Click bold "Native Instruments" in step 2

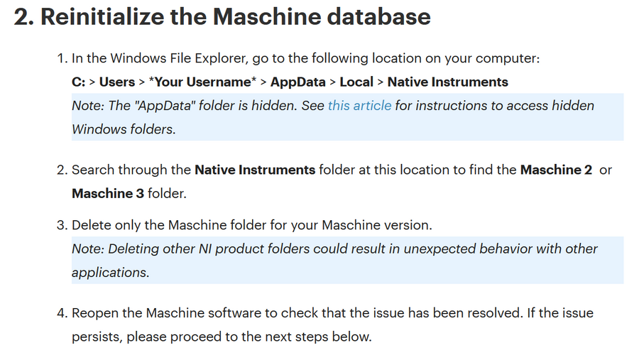[255, 170]
